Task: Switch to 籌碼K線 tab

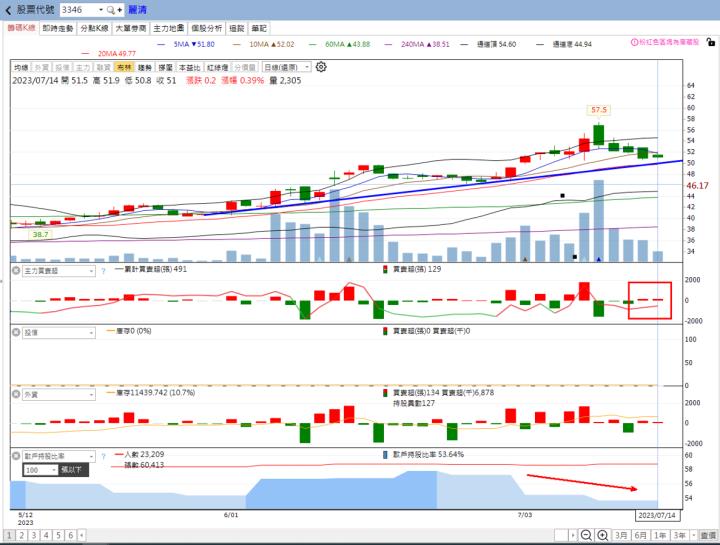Action: (x=21, y=28)
